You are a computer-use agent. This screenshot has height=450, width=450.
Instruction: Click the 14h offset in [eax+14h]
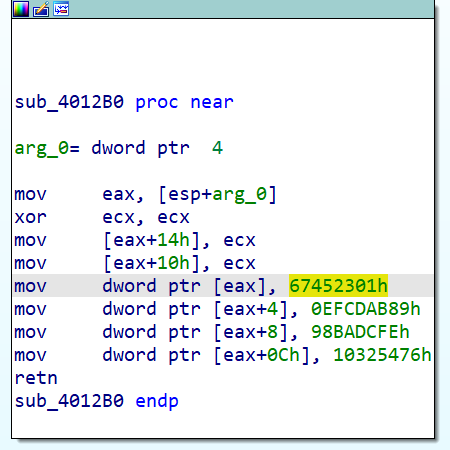tap(173, 240)
